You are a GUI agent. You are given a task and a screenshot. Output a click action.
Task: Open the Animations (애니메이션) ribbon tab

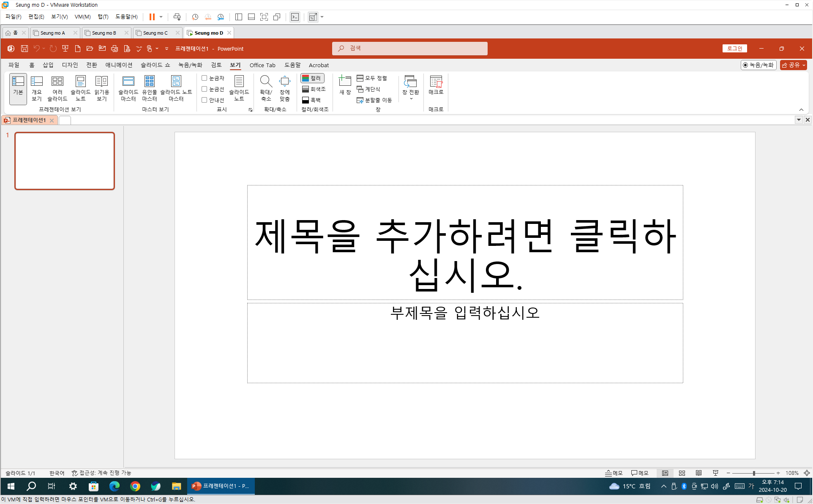click(119, 65)
